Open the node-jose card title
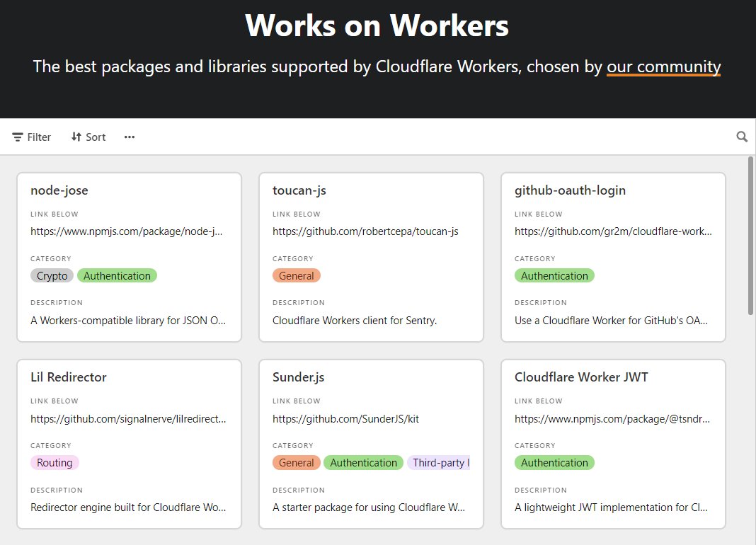 tap(59, 190)
